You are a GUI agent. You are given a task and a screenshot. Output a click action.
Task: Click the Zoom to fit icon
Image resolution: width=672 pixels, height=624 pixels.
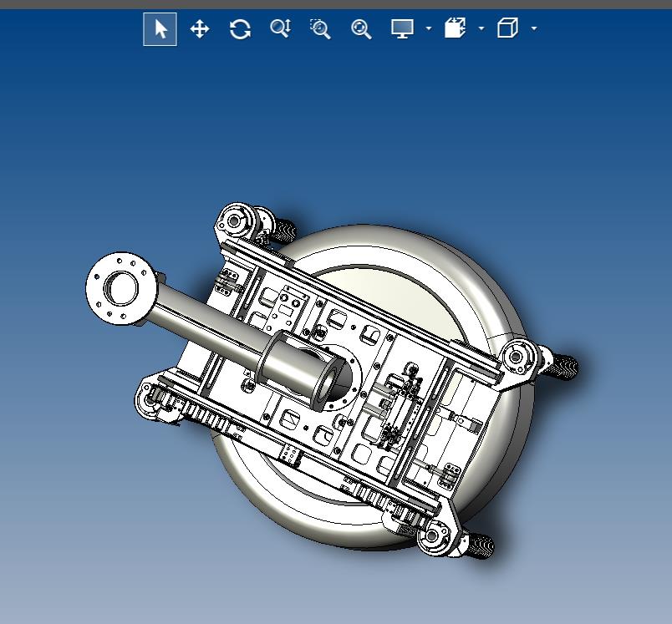(361, 29)
